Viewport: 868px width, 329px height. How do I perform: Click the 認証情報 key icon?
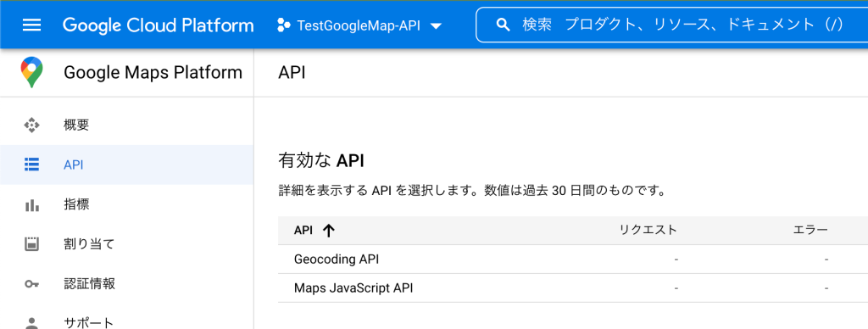[x=31, y=284]
